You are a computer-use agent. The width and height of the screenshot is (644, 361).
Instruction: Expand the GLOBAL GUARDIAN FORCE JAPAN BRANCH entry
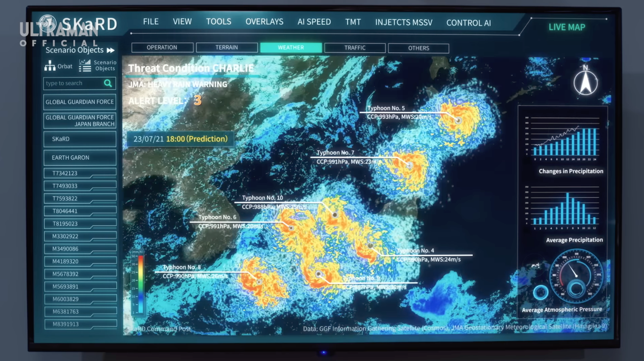click(x=80, y=120)
